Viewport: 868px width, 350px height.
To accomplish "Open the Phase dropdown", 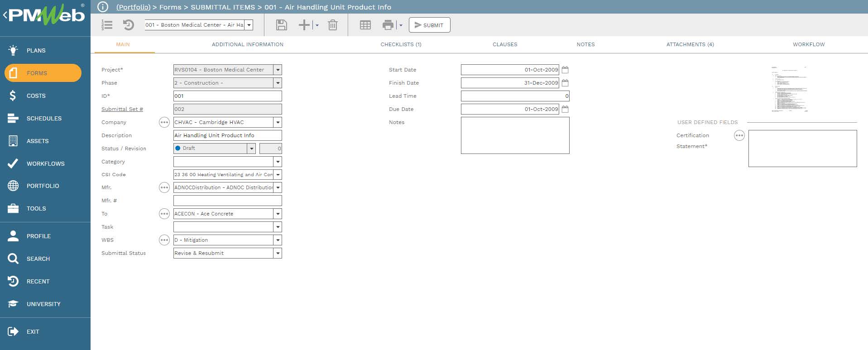I will [278, 83].
